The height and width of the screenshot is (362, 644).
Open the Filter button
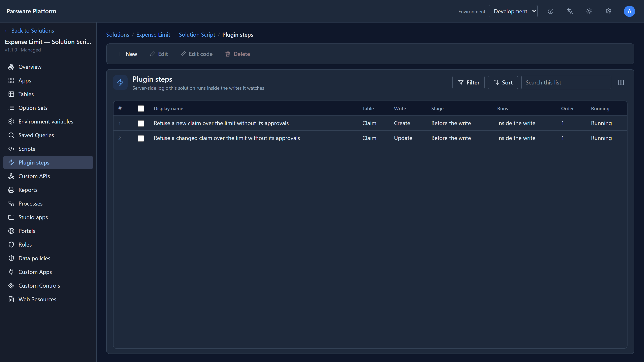[x=469, y=82]
